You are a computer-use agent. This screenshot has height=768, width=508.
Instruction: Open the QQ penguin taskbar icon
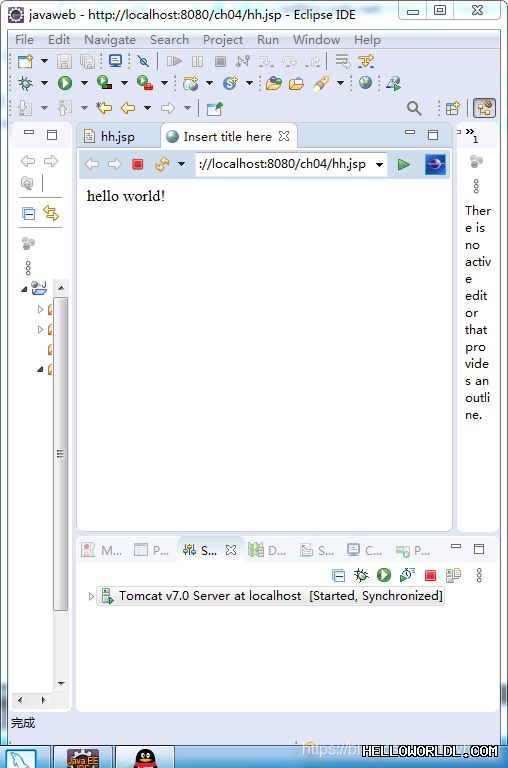point(145,758)
